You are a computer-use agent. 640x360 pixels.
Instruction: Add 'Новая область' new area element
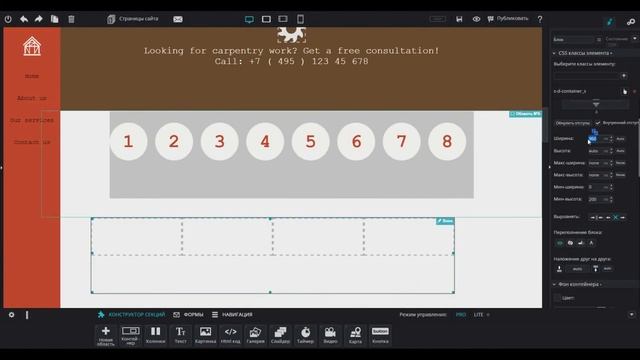click(x=105, y=336)
